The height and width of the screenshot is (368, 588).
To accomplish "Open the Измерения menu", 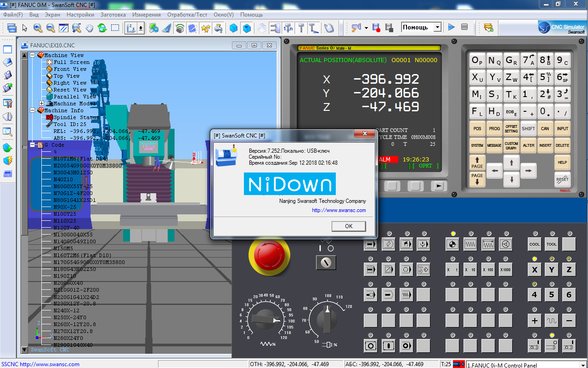I will (x=147, y=15).
